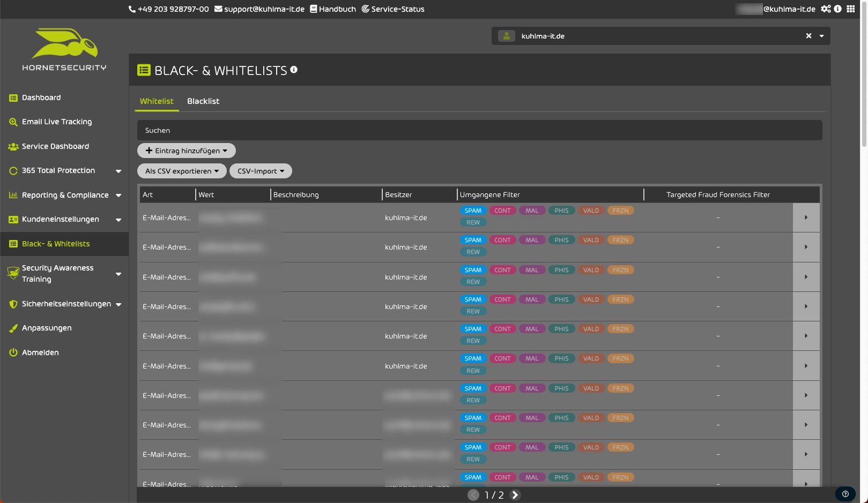Click the Anpassungen brush icon
The height and width of the screenshot is (503, 868).
coord(13,328)
